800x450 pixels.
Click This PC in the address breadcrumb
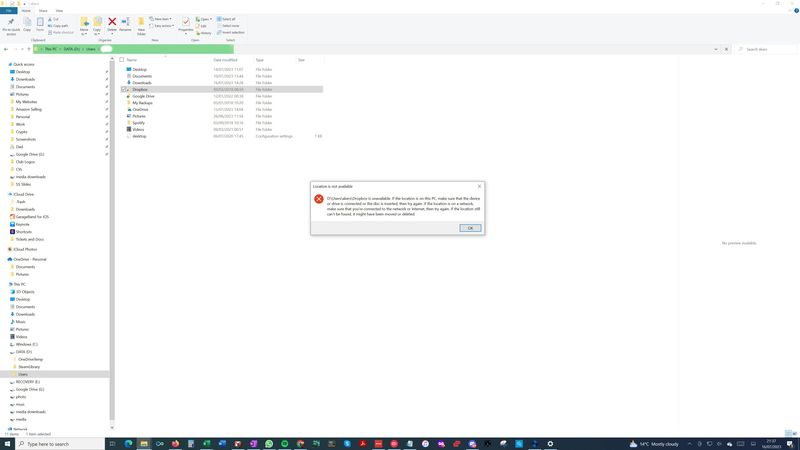(x=51, y=49)
